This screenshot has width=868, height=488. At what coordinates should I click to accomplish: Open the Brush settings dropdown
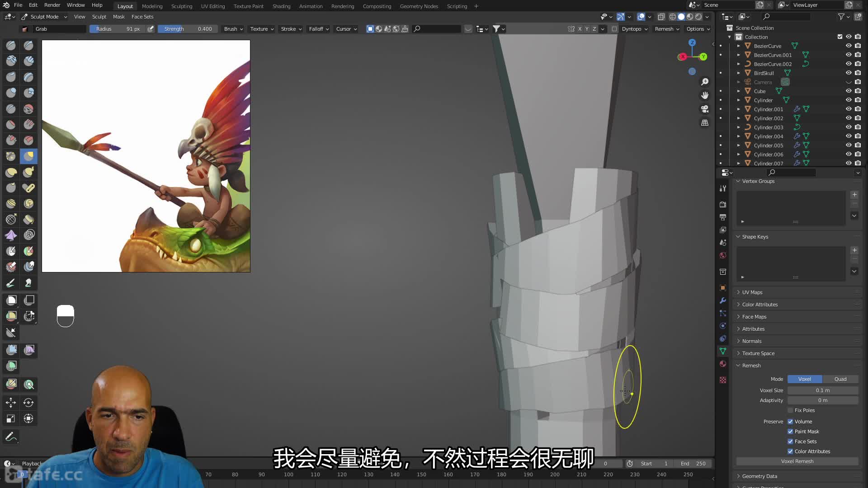coord(233,29)
